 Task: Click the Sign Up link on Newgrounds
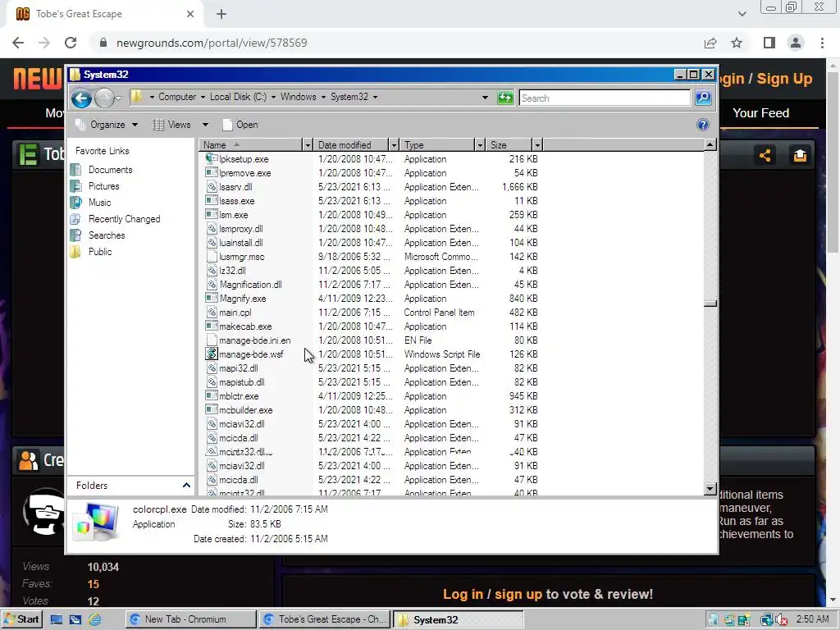pyautogui.click(x=784, y=79)
